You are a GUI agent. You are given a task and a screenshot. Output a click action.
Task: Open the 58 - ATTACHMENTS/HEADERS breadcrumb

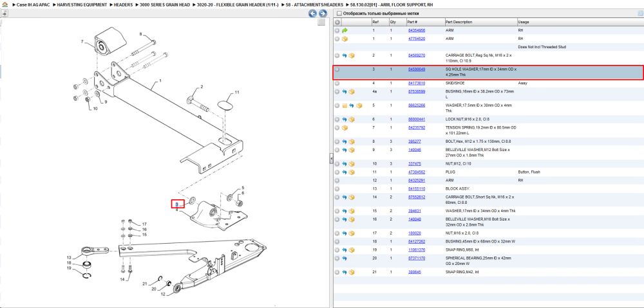tap(315, 5)
